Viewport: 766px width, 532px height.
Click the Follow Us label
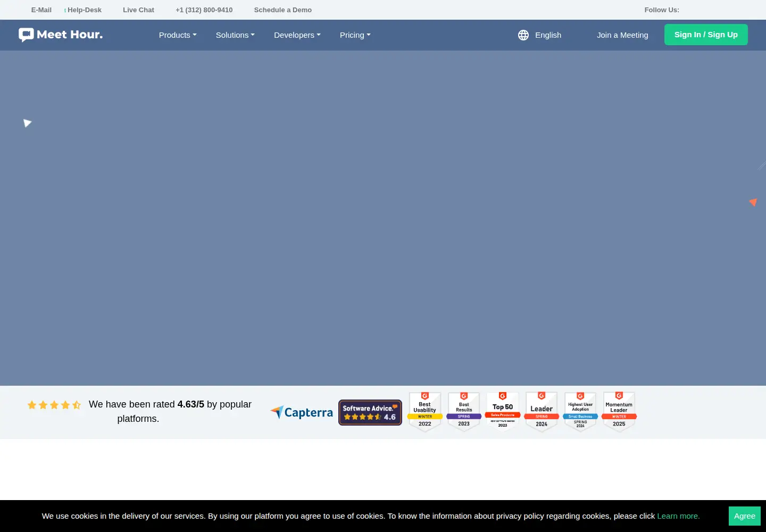click(x=662, y=10)
